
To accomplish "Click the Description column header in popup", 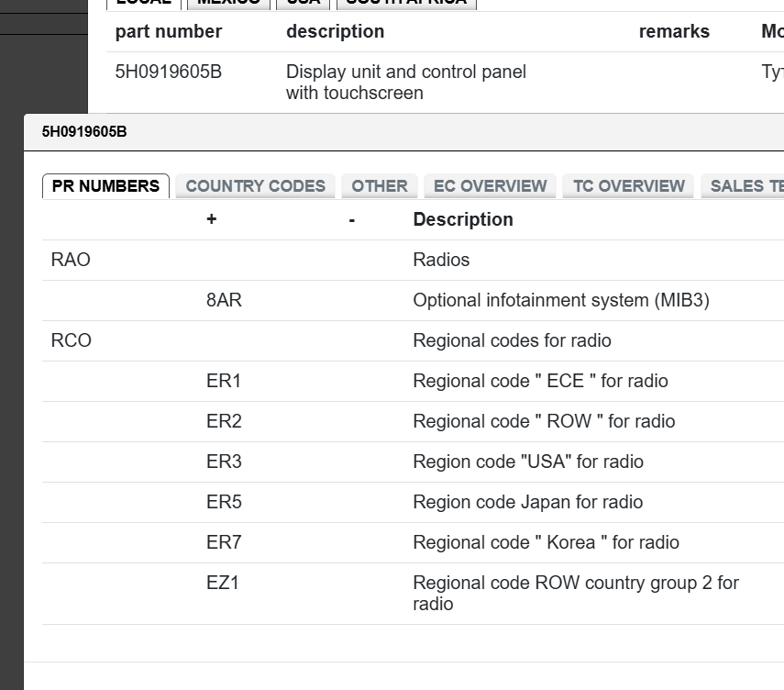I will tap(463, 219).
